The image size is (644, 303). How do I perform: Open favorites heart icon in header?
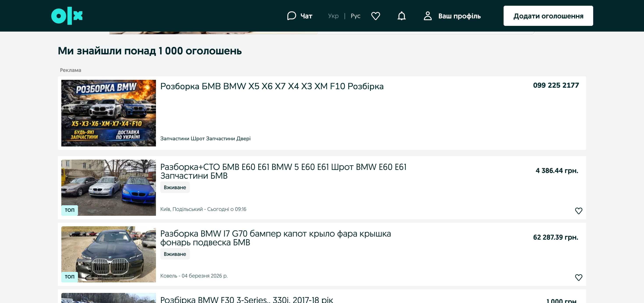[375, 16]
